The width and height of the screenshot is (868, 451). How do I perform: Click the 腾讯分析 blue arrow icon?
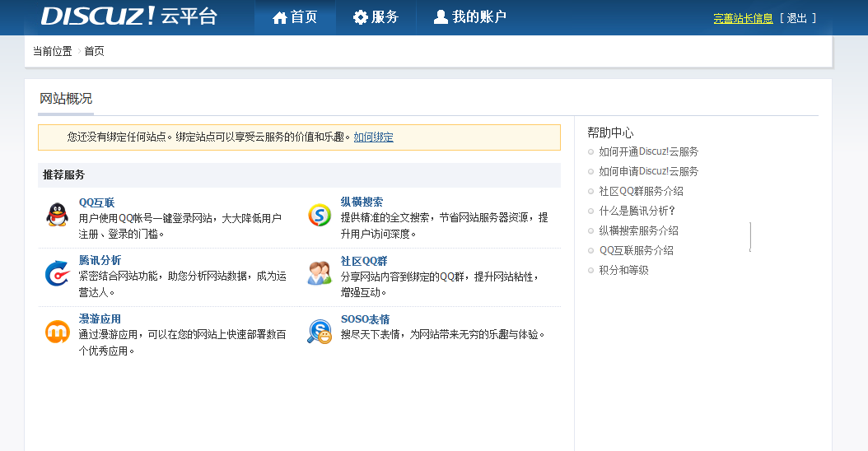[57, 273]
